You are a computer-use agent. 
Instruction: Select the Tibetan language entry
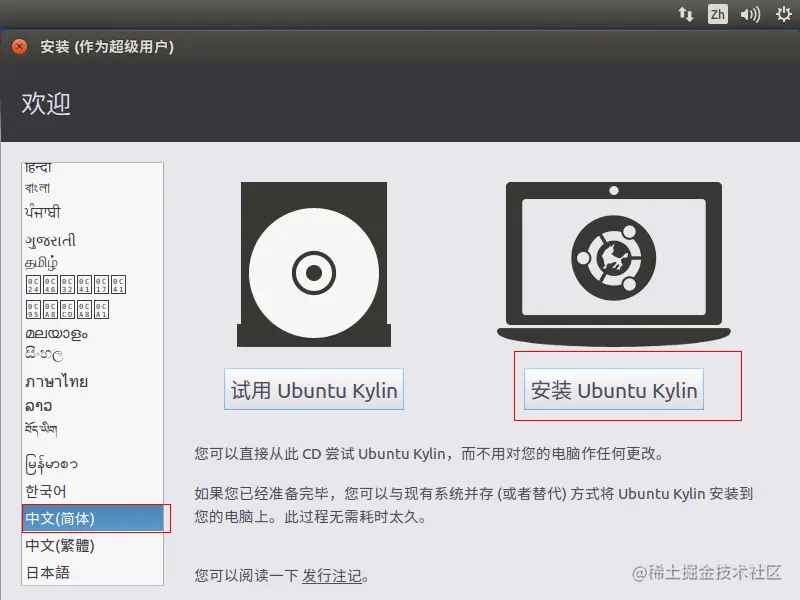pyautogui.click(x=93, y=429)
